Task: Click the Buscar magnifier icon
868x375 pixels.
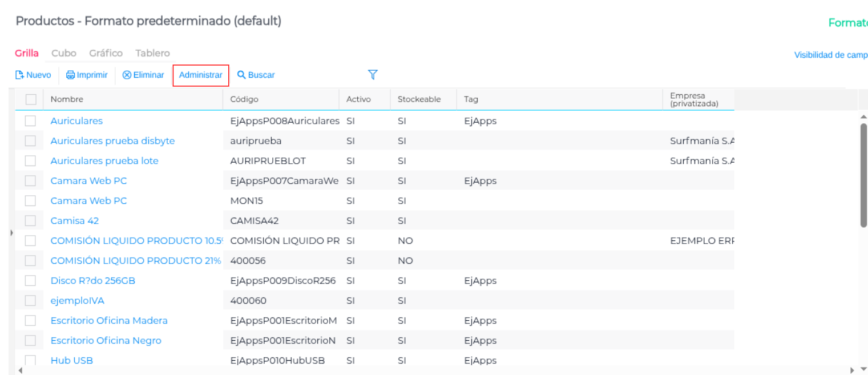Action: 241,75
